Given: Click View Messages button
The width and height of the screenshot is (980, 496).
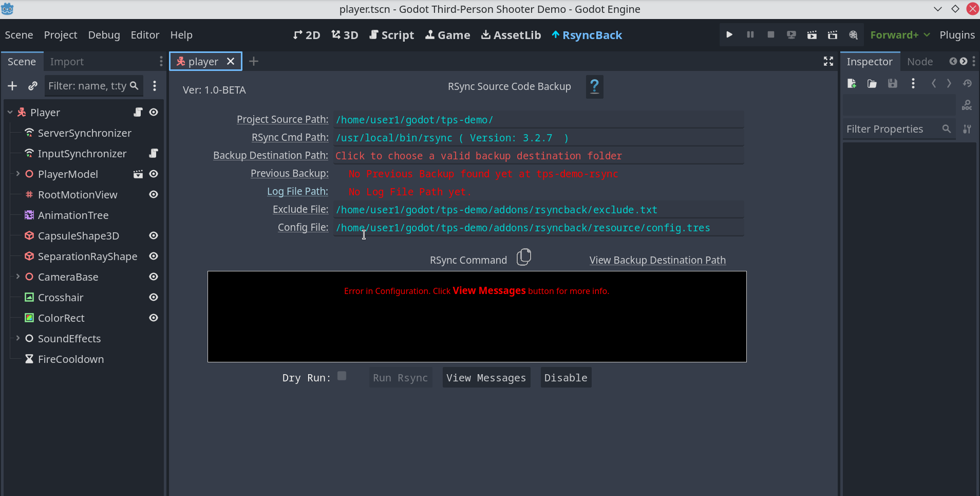Looking at the screenshot, I should 486,378.
